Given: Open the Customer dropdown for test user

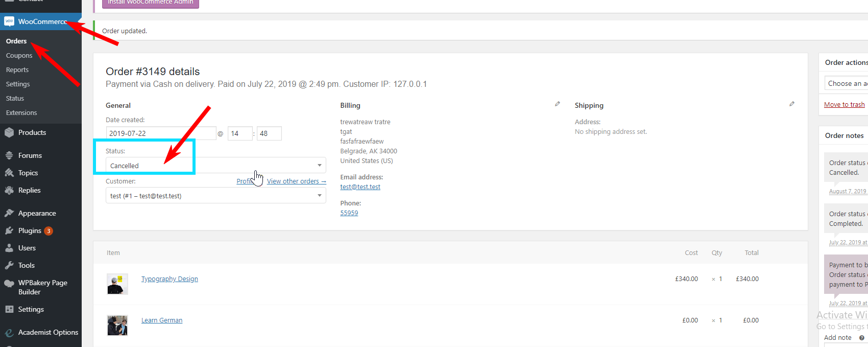Looking at the screenshot, I should pos(215,196).
